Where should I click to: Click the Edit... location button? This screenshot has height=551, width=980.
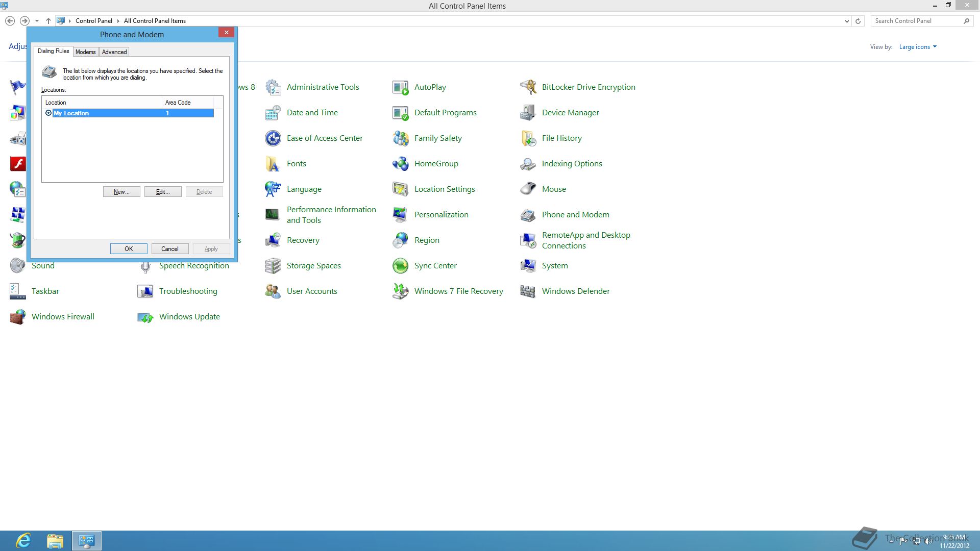click(163, 192)
